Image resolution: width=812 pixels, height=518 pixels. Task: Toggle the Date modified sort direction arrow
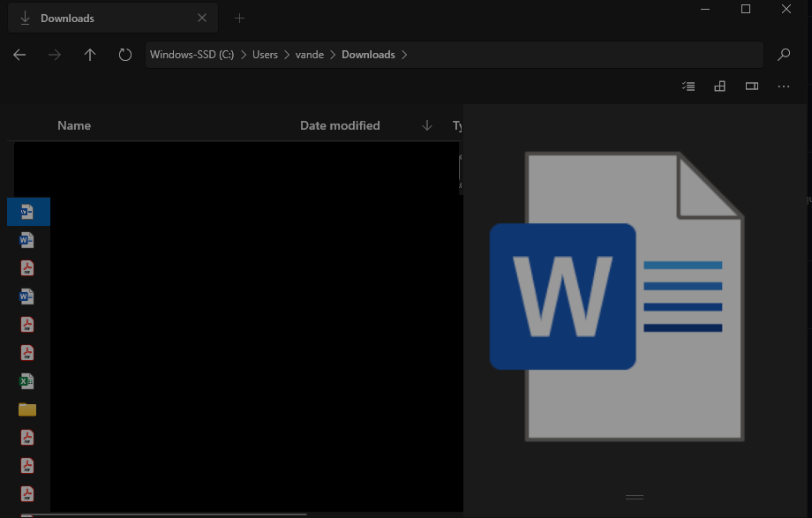tap(426, 125)
